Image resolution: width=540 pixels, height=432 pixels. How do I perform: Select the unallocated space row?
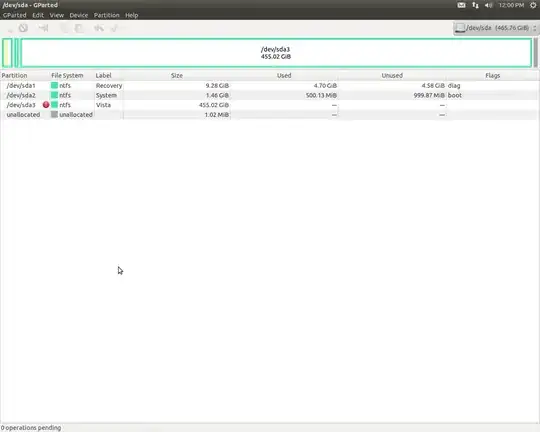click(x=269, y=115)
